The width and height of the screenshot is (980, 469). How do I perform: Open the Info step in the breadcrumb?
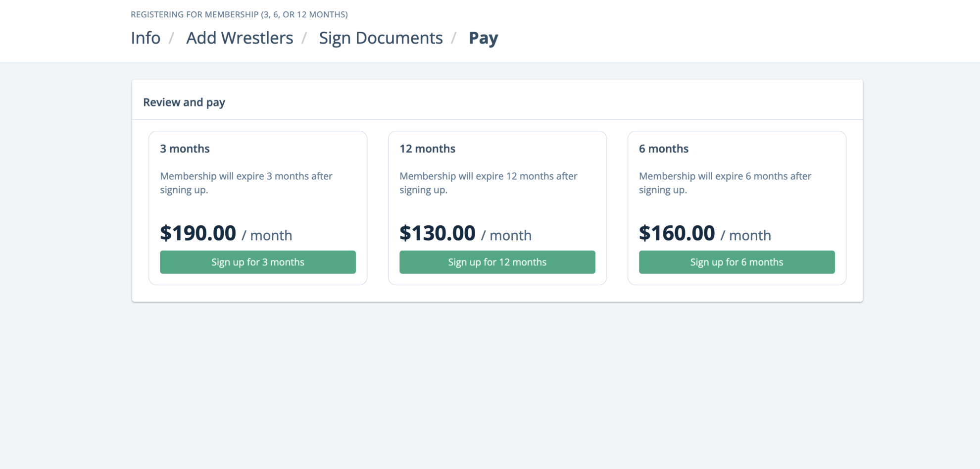coord(145,38)
